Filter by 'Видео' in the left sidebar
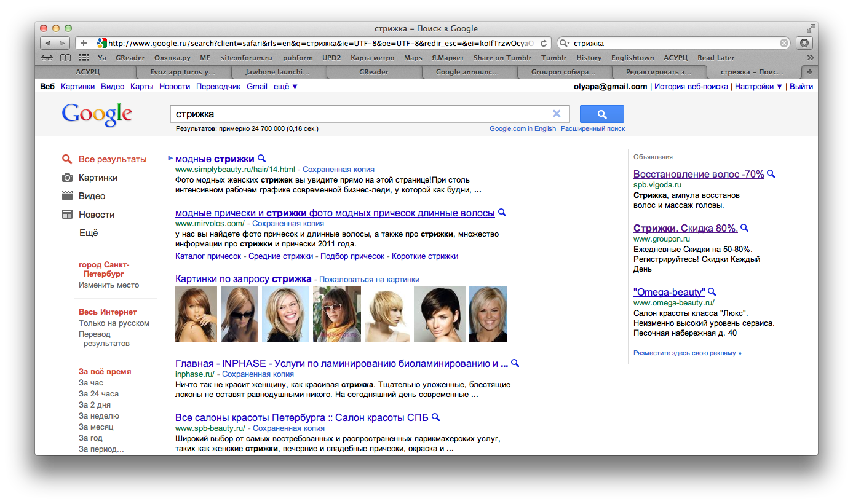Image resolution: width=853 pixels, height=504 pixels. point(92,196)
